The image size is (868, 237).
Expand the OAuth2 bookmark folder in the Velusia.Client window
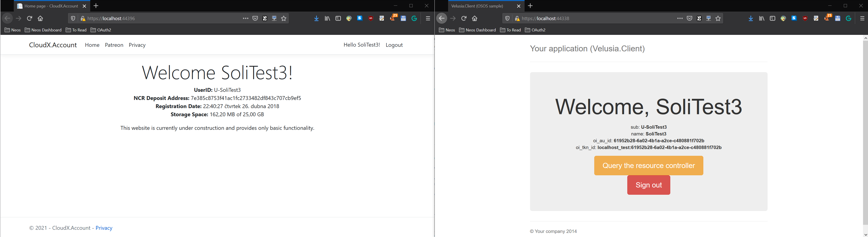tap(535, 30)
